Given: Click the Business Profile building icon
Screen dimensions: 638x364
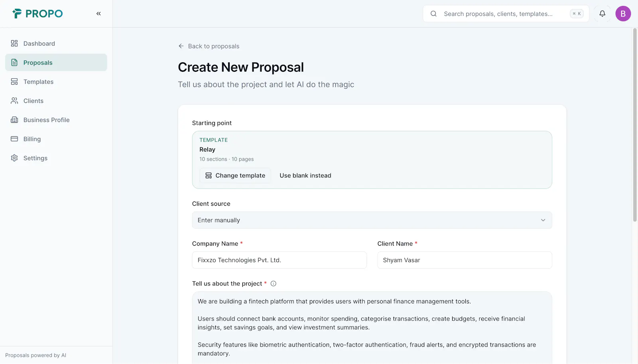Looking at the screenshot, I should [x=14, y=120].
